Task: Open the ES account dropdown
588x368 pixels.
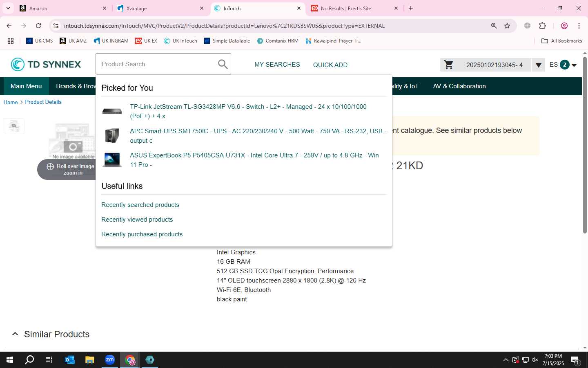Action: (x=574, y=65)
